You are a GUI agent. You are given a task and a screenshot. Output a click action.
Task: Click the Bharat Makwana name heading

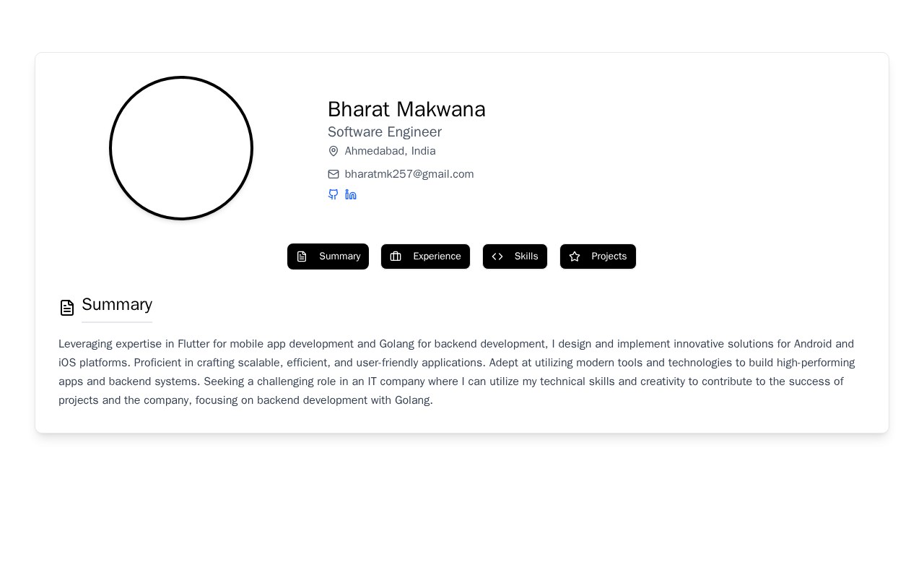tap(406, 109)
